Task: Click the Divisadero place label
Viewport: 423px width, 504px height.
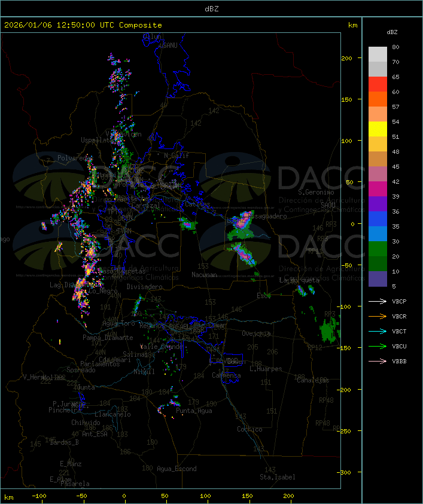Action: click(x=144, y=286)
